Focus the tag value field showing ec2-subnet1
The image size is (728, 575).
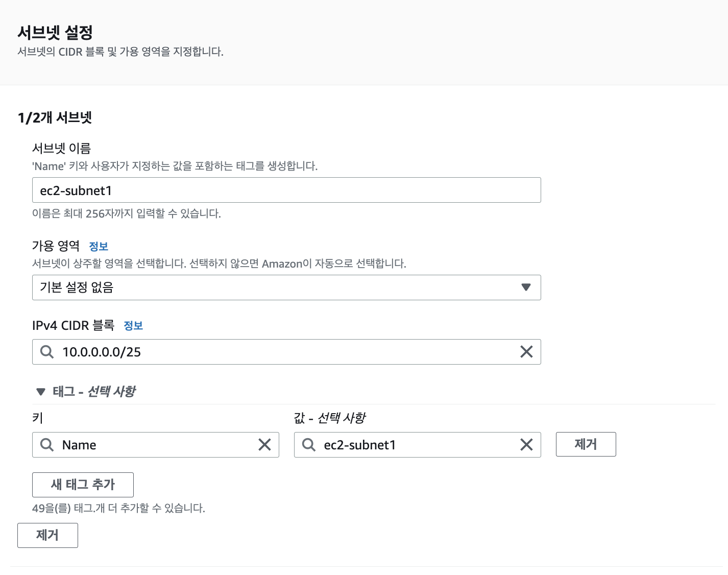point(418,445)
